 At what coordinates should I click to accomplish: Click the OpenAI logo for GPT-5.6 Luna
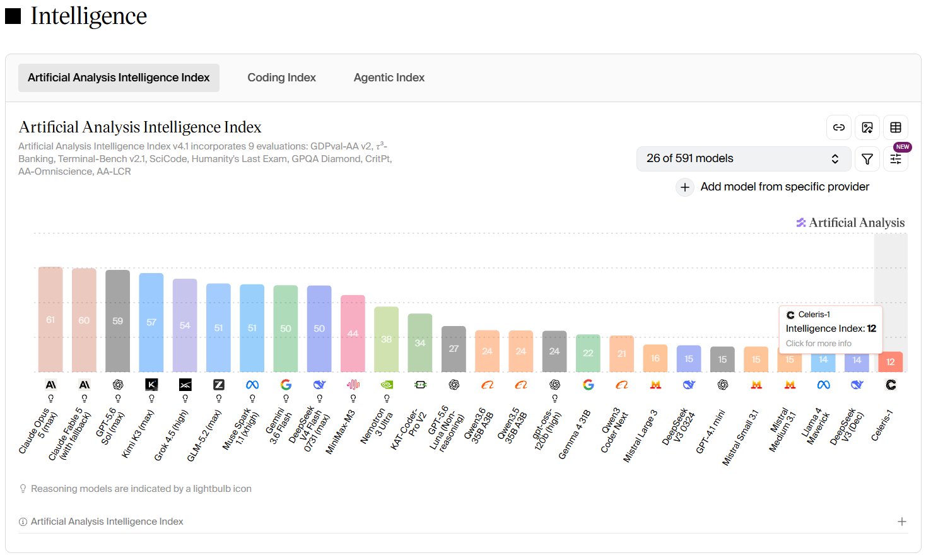tap(454, 385)
